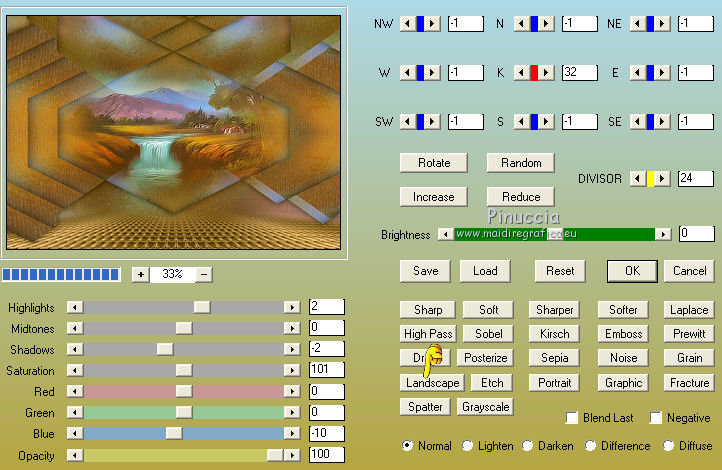Select the Difference blend mode
722x470 pixels.
point(590,446)
